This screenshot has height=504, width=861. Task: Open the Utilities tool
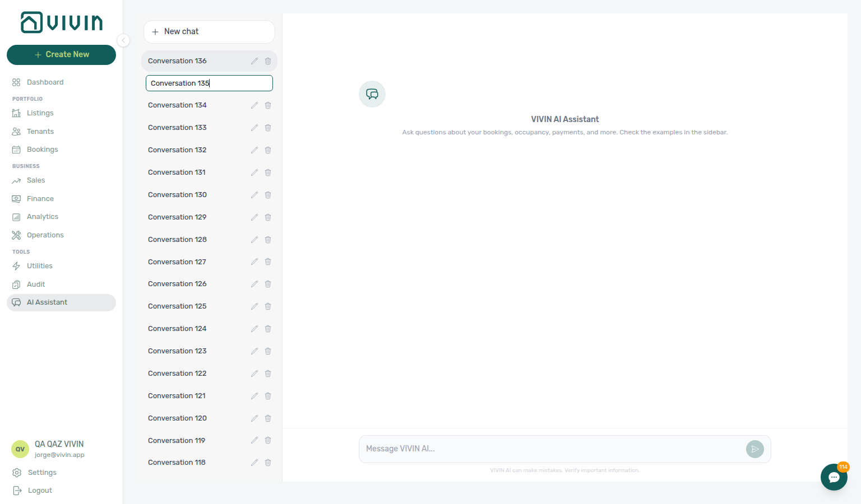[x=61, y=266]
